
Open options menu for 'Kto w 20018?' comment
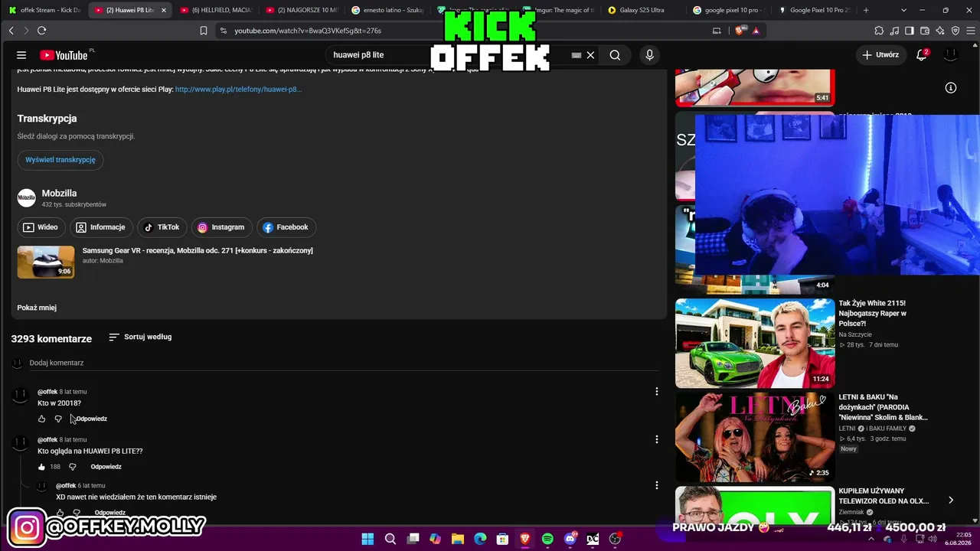(656, 392)
